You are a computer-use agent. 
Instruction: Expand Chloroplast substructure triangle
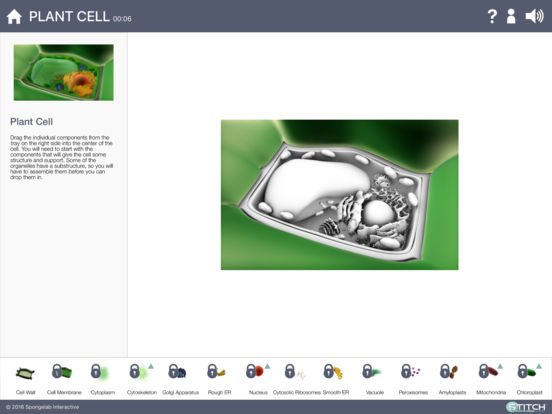539,366
